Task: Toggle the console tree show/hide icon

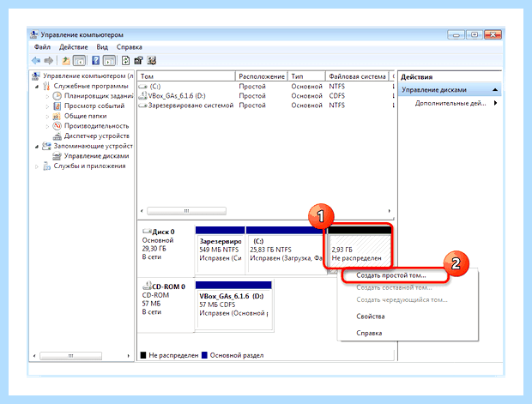Action: [80, 61]
